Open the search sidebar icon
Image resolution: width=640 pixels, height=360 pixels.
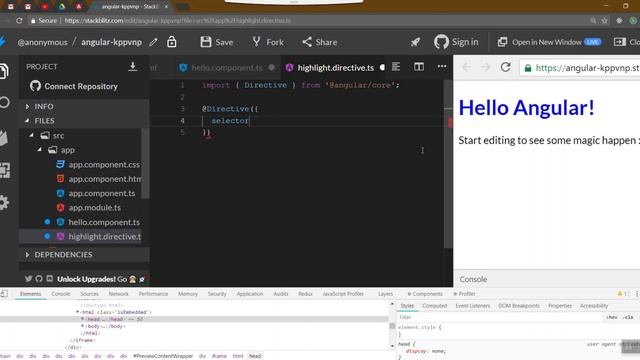pyautogui.click(x=4, y=102)
